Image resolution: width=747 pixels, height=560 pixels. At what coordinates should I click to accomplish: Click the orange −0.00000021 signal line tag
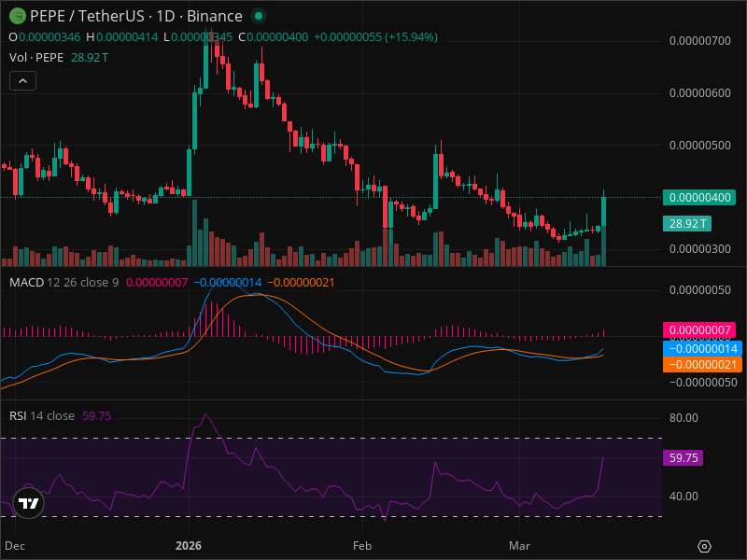(702, 365)
